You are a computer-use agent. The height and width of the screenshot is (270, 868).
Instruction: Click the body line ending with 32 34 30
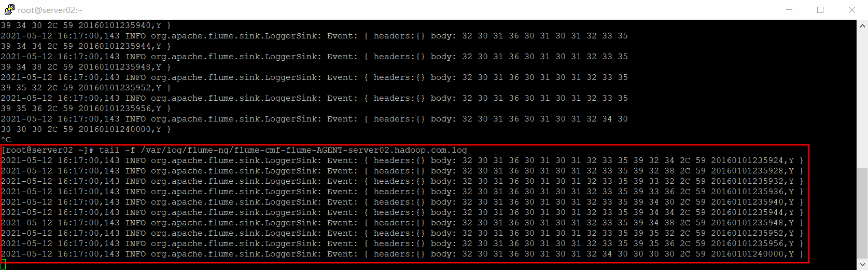[314, 119]
